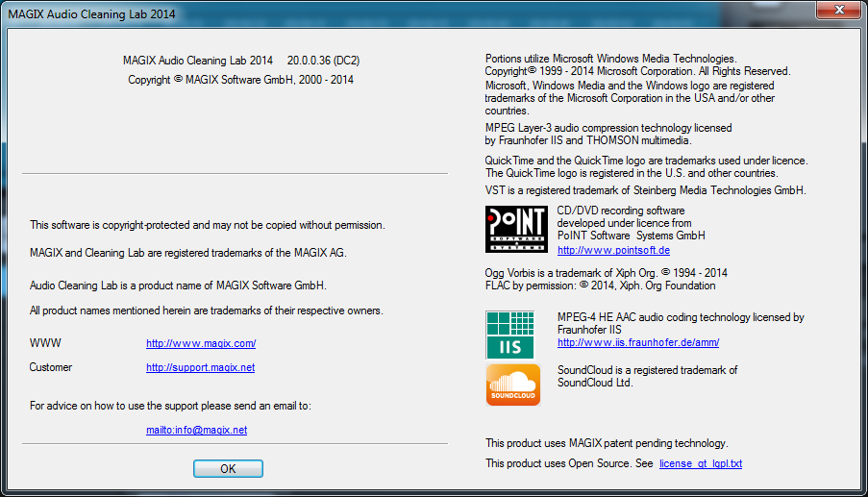Open the http://www.magix.com/ link

point(201,343)
